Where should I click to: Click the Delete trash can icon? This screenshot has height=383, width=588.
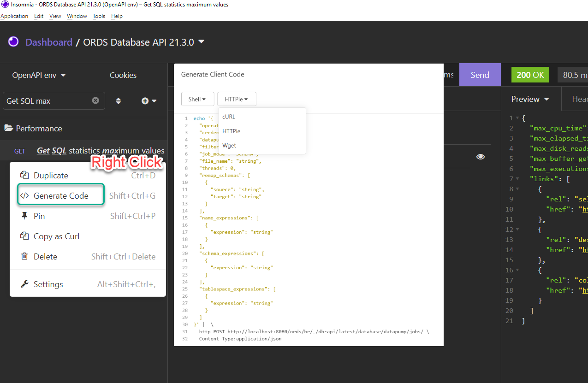pyautogui.click(x=24, y=256)
